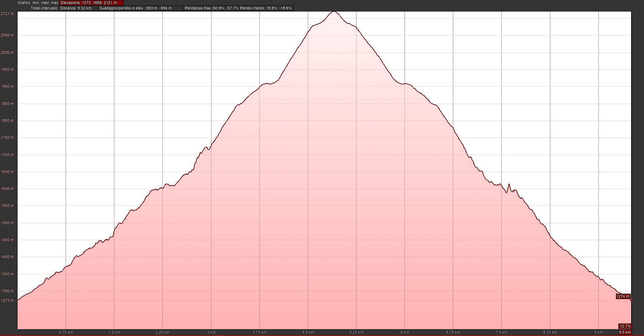The width and height of the screenshot is (644, 336).
Task: Click the 'Grafico: min, med, max' label
Action: 38,3
